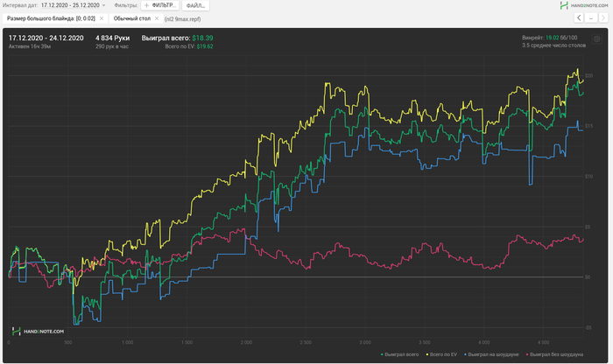Screen dimensions: 613x364
Task: Click the 4 834 Руки hand count
Action: click(x=113, y=38)
